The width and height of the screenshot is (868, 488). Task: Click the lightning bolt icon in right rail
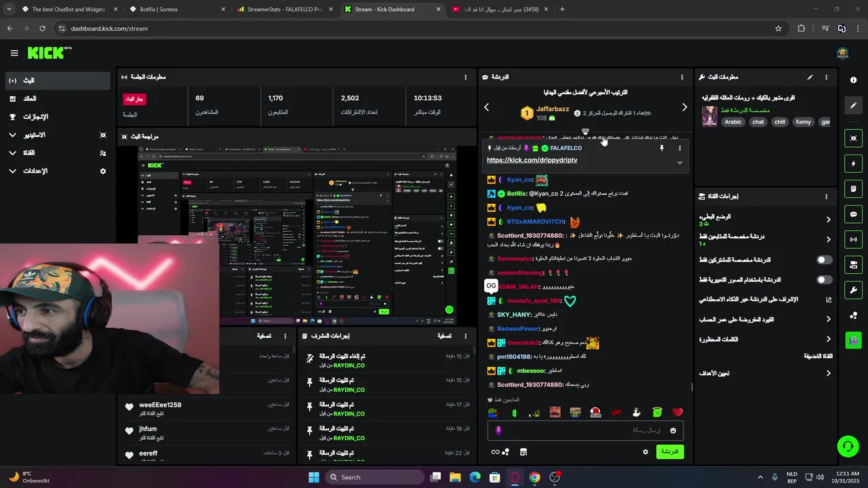(x=853, y=163)
